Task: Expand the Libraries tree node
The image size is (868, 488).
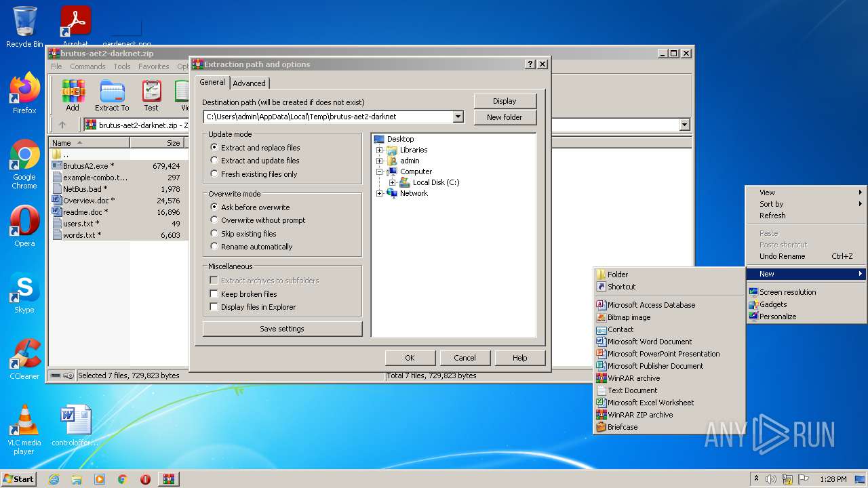Action: tap(380, 150)
